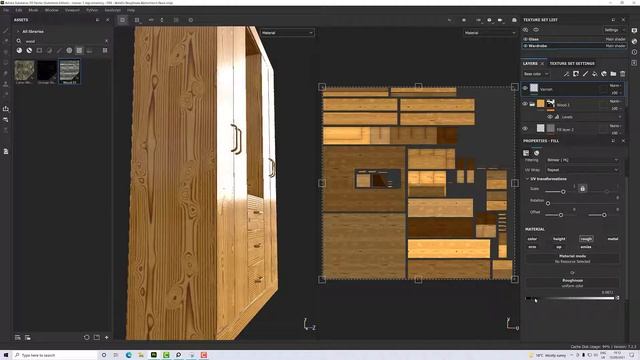
Task: Switch Assets panel to grid view icon
Action: click(105, 51)
